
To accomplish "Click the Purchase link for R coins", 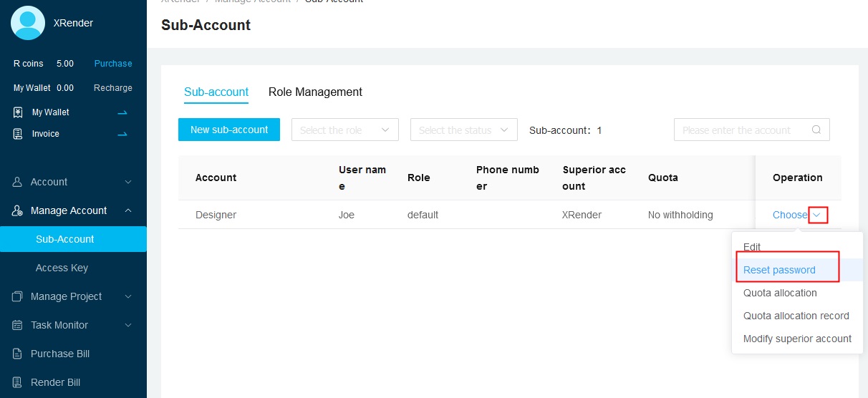I will pos(113,64).
